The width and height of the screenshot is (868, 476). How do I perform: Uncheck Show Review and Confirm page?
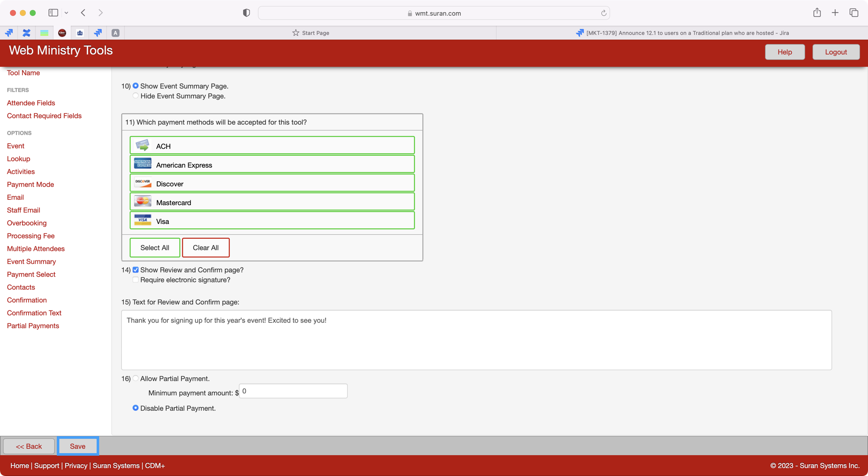click(136, 270)
